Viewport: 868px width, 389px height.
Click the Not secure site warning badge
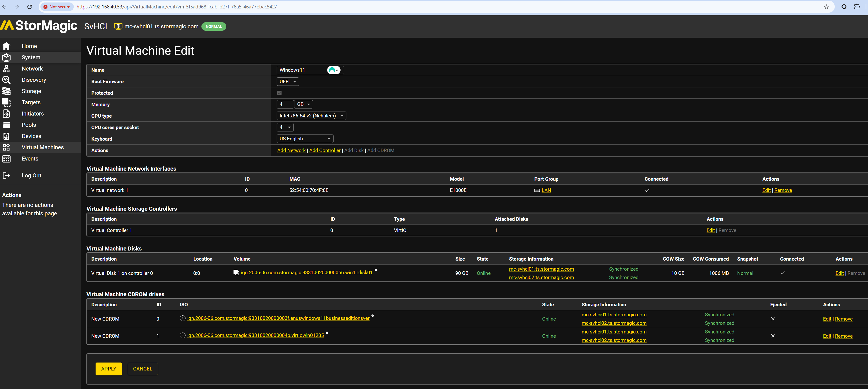click(57, 7)
